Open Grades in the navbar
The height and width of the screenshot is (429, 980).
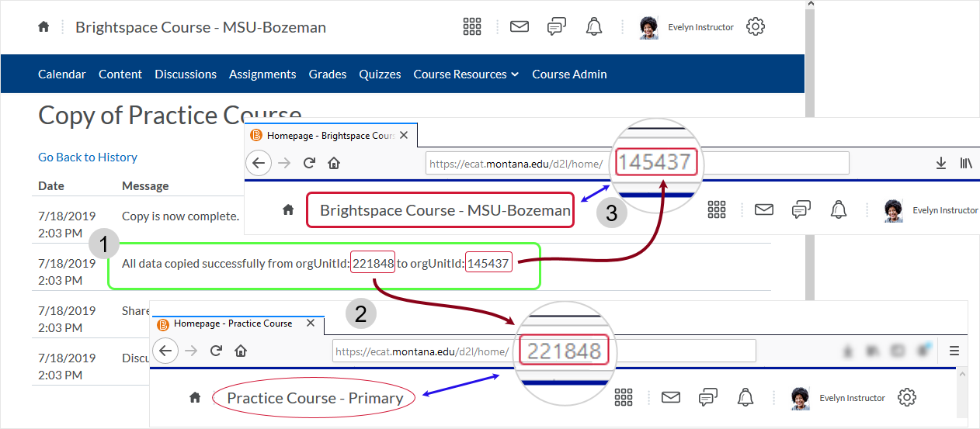click(328, 74)
